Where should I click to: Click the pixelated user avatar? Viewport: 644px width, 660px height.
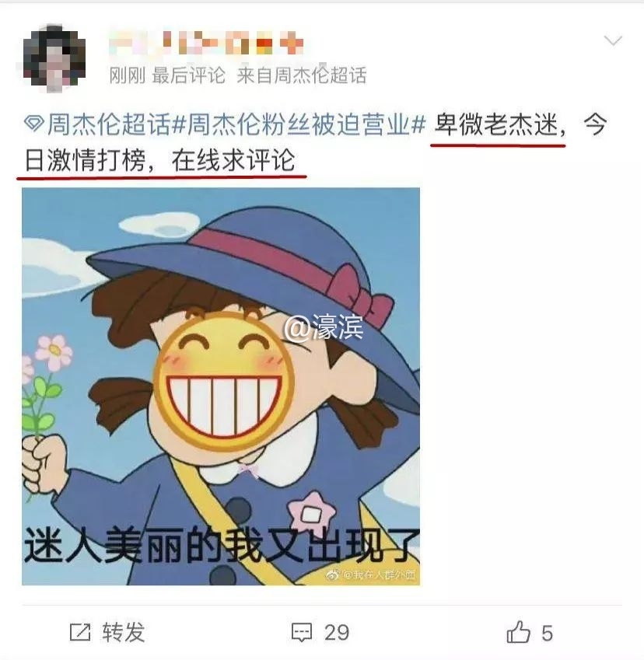[x=54, y=59]
